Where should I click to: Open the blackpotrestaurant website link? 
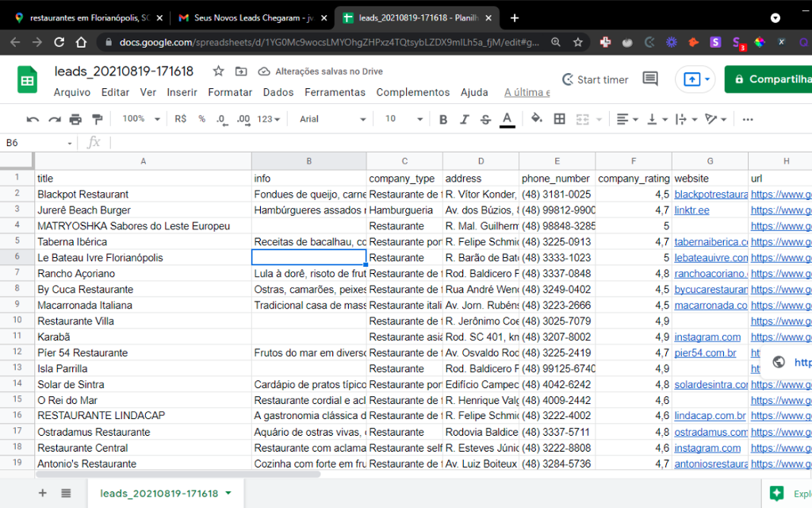(710, 194)
